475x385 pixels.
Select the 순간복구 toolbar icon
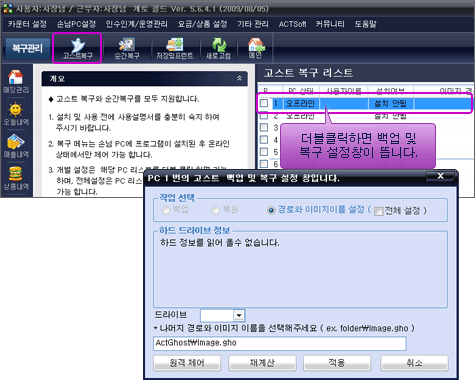(127, 48)
